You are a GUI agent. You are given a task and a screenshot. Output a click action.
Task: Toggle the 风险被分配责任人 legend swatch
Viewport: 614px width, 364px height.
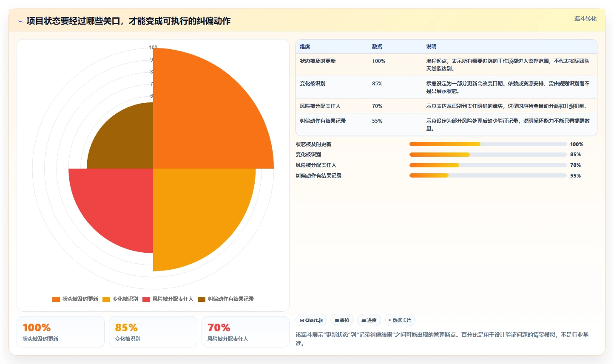coord(146,299)
